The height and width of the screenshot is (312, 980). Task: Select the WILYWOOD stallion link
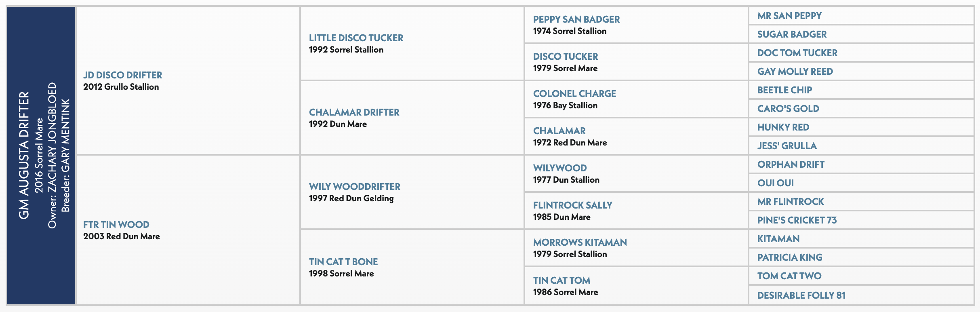point(559,168)
